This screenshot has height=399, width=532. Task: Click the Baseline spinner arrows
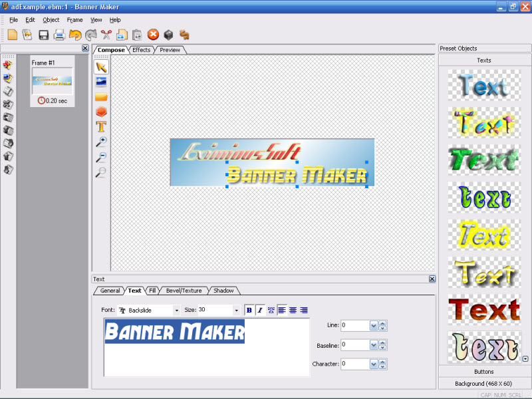click(x=383, y=345)
